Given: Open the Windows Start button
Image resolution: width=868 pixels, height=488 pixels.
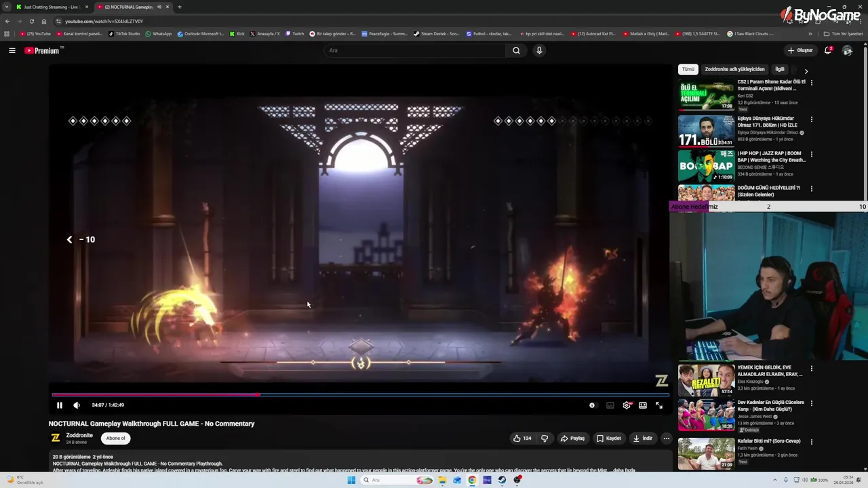Looking at the screenshot, I should [351, 480].
